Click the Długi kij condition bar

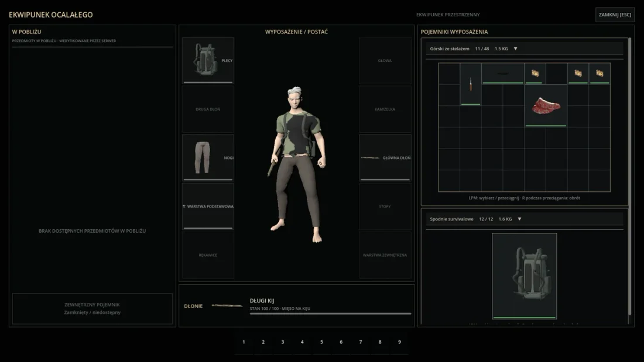point(330,313)
